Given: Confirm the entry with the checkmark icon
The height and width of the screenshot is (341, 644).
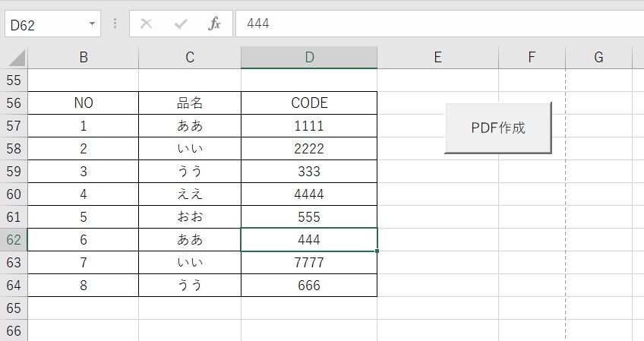Looking at the screenshot, I should pos(181,24).
